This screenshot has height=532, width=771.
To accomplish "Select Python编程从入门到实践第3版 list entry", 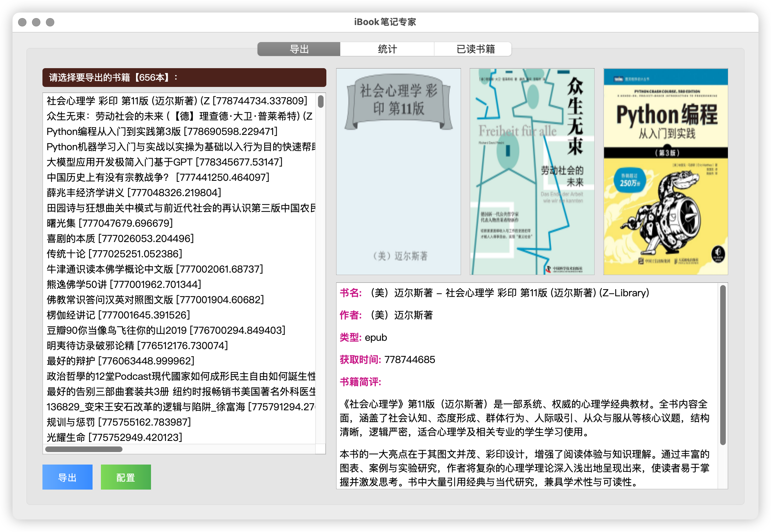I will (162, 131).
